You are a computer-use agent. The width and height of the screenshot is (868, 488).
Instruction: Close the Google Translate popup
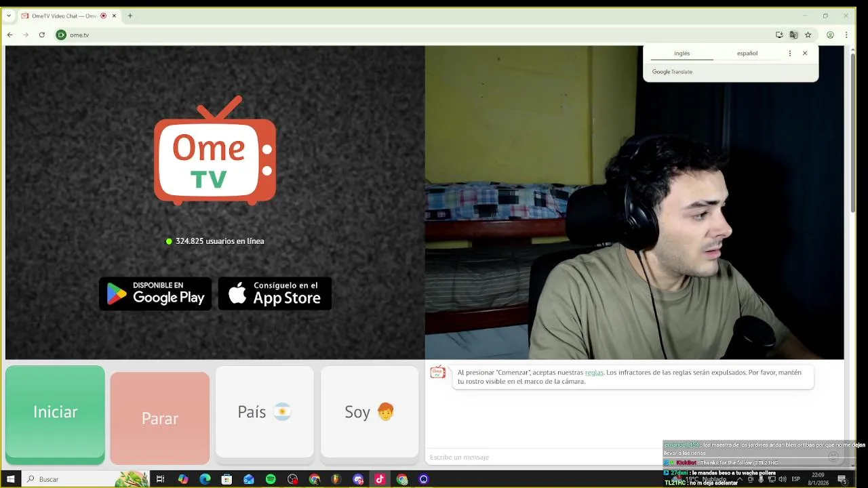point(805,53)
